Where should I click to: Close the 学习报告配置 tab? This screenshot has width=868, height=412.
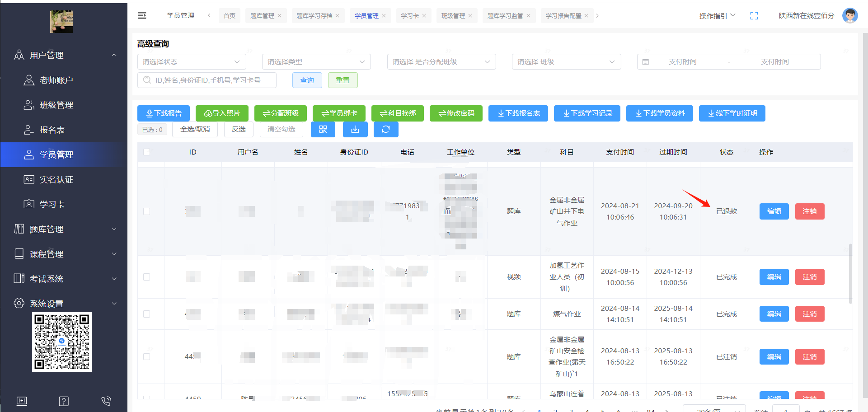tap(586, 16)
